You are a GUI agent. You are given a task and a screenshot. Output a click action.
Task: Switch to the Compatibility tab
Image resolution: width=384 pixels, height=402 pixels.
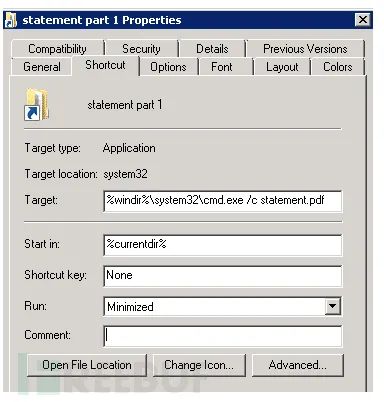click(x=57, y=49)
